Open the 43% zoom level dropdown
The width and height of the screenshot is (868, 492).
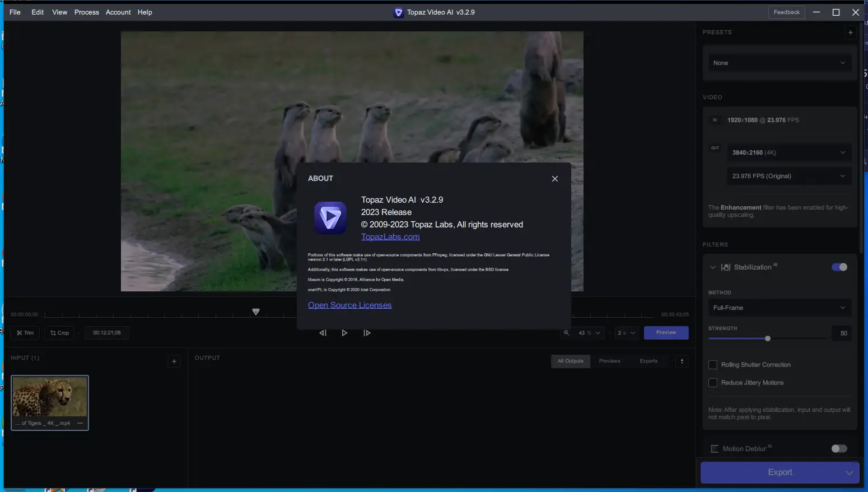(589, 333)
